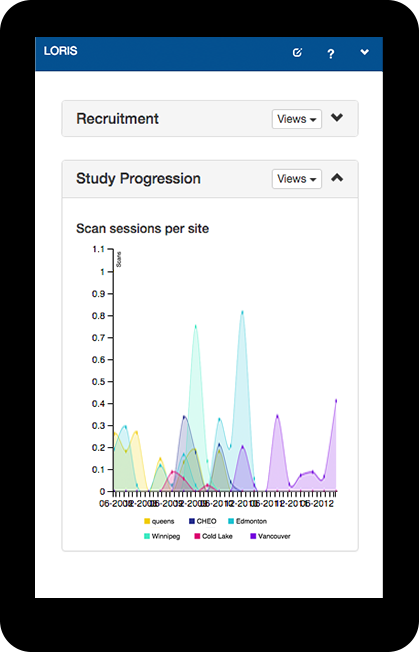The image size is (419, 652).
Task: Toggle the Cold Lake legend swatch
Action: point(197,536)
